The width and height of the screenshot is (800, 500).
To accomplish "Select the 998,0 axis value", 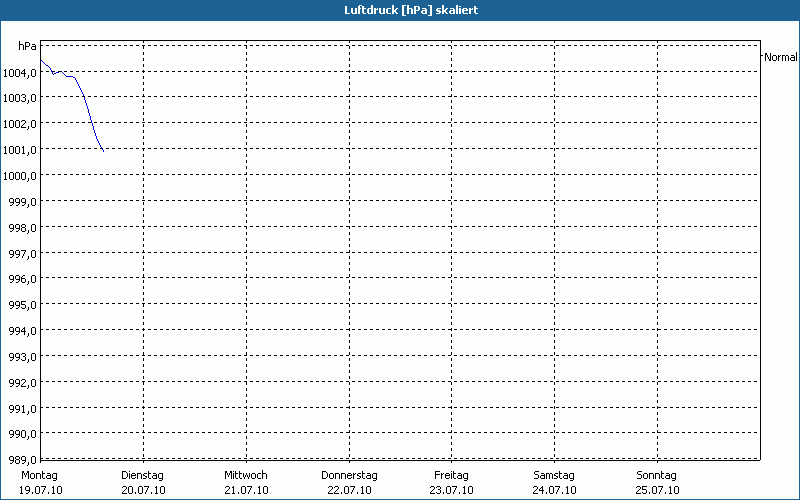I will (23, 228).
